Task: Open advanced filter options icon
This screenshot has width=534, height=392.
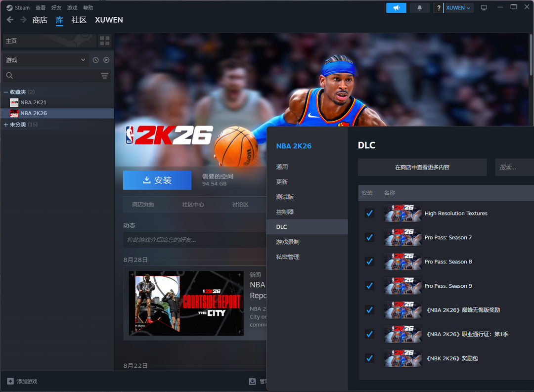Action: [104, 76]
